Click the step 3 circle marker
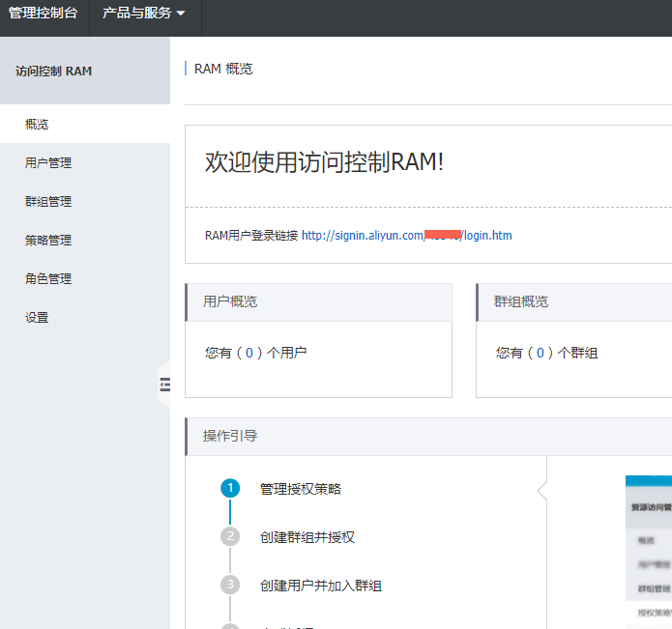Screen dimensions: 672x629 point(230,585)
